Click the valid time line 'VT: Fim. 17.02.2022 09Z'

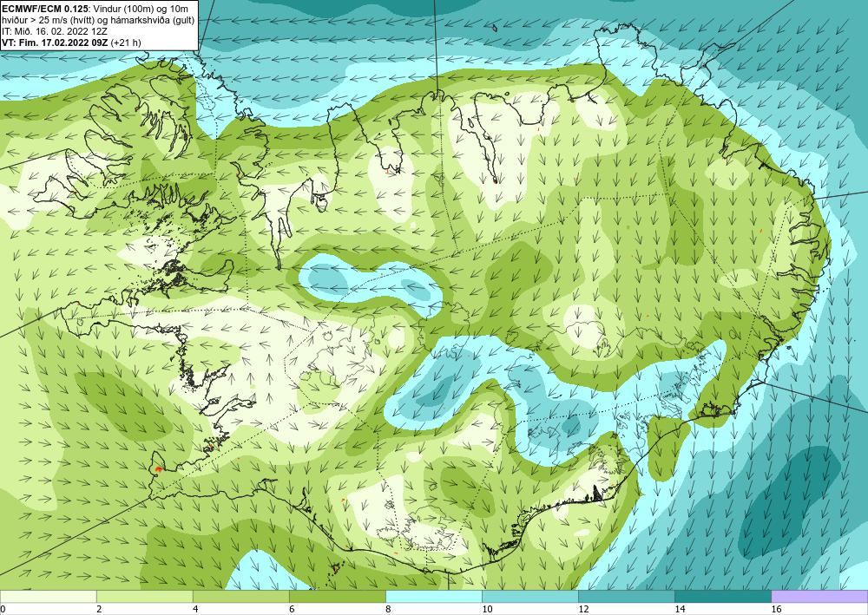tap(56, 43)
